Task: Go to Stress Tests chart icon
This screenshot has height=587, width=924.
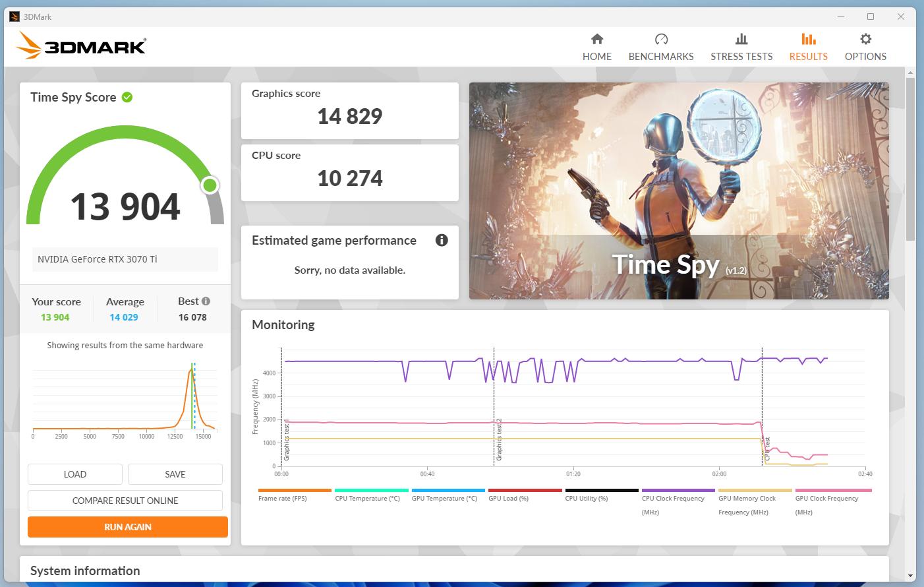Action: (741, 40)
